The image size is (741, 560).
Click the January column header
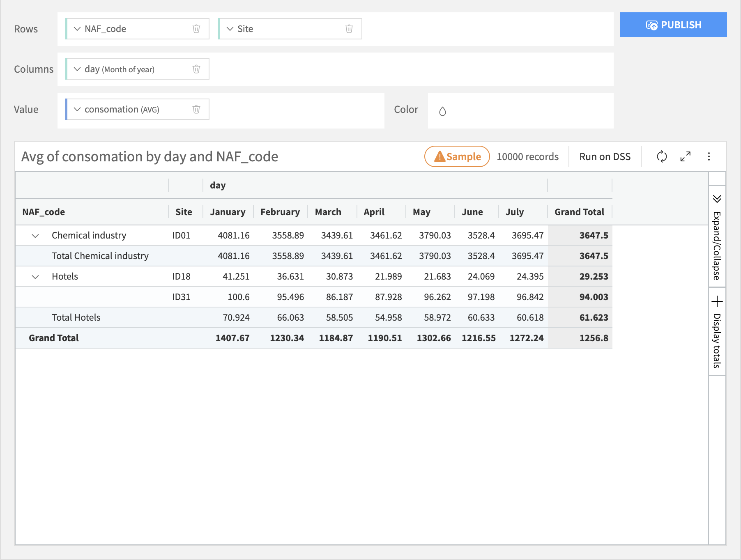[228, 212]
